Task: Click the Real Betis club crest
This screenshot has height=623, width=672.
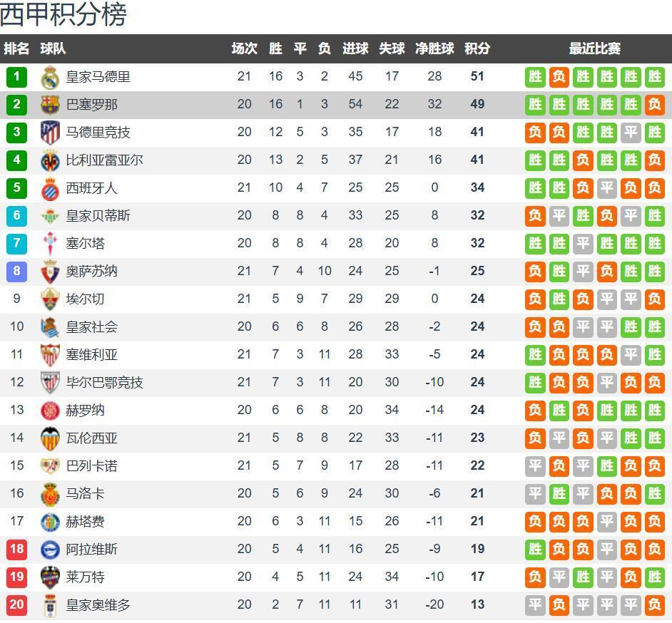Action: pyautogui.click(x=49, y=216)
